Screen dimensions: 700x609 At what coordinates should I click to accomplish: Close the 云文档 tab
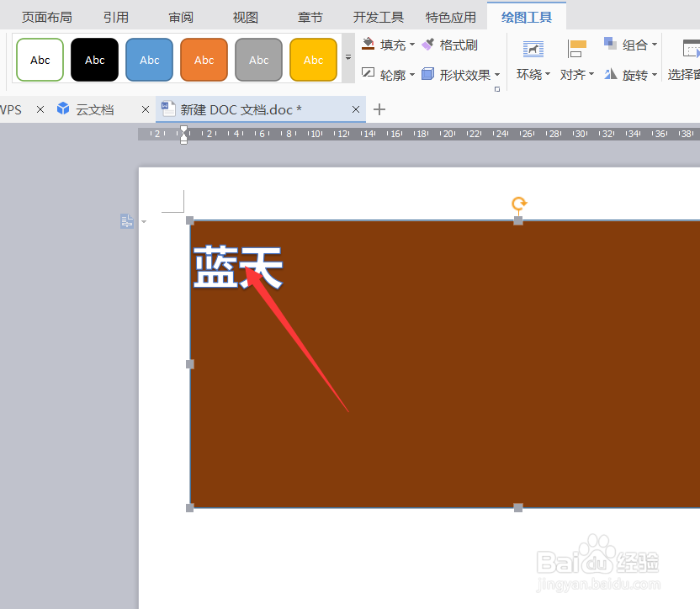145,109
